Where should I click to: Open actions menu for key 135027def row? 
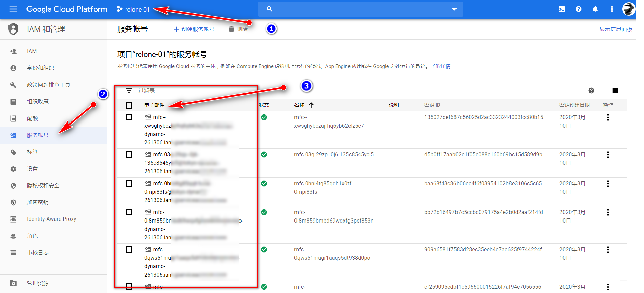(608, 117)
